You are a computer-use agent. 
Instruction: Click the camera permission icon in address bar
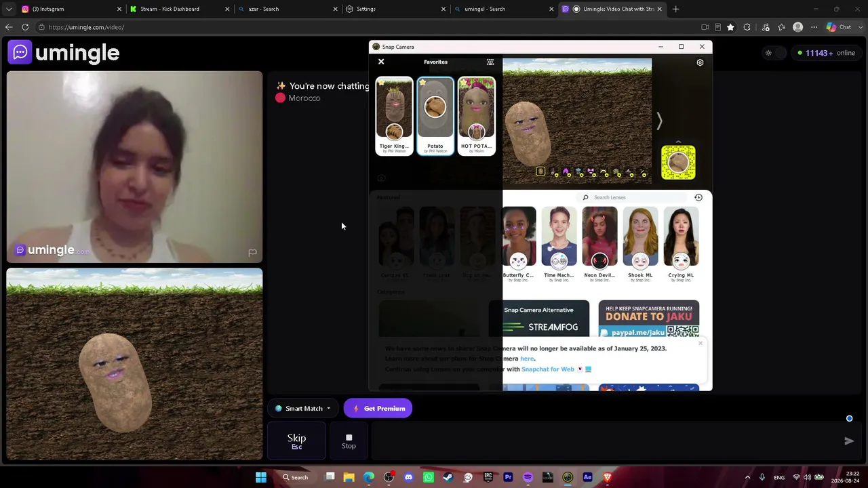(x=705, y=27)
